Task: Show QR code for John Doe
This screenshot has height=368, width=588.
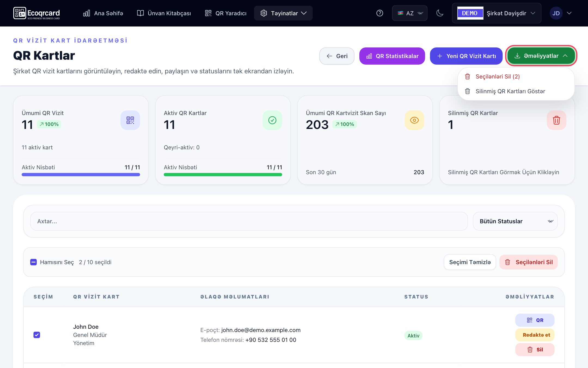Action: pyautogui.click(x=535, y=320)
